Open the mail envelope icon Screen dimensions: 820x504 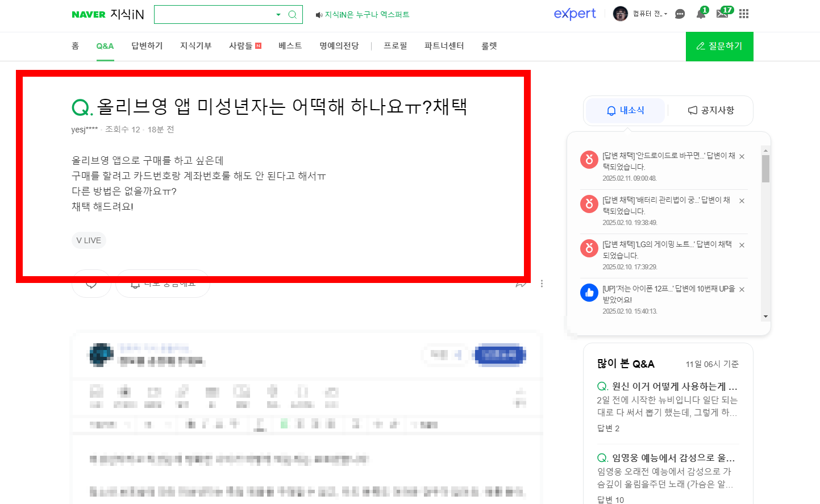click(722, 14)
